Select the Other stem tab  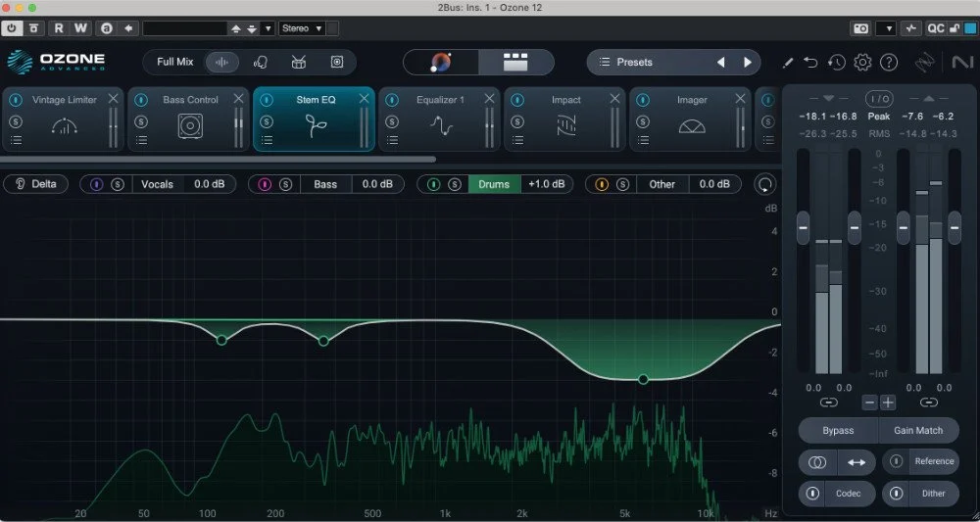[661, 184]
